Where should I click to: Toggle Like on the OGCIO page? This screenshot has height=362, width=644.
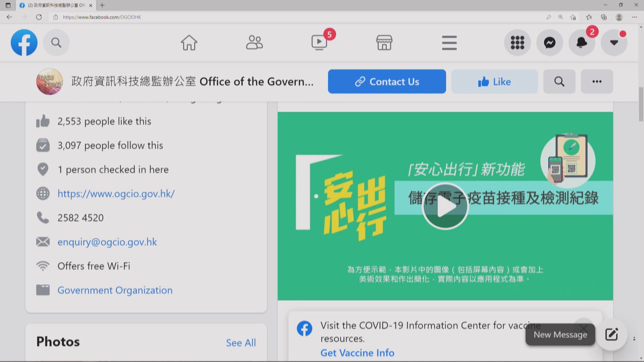[494, 81]
